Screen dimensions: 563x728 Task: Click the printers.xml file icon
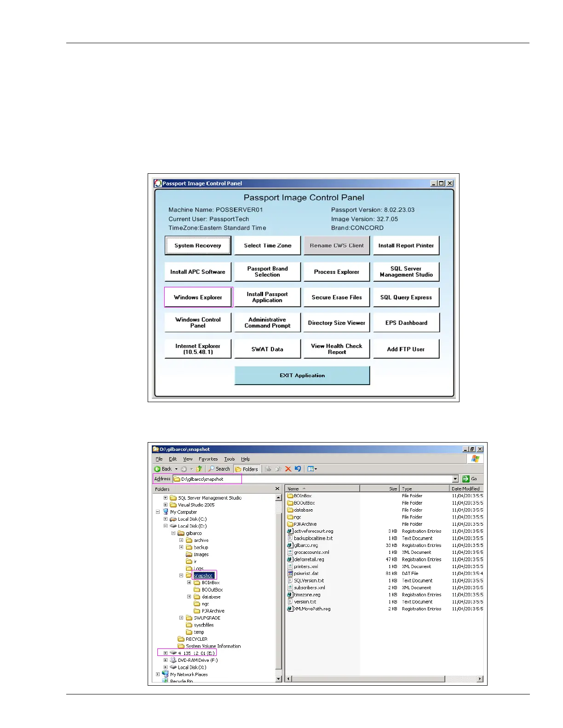[290, 567]
